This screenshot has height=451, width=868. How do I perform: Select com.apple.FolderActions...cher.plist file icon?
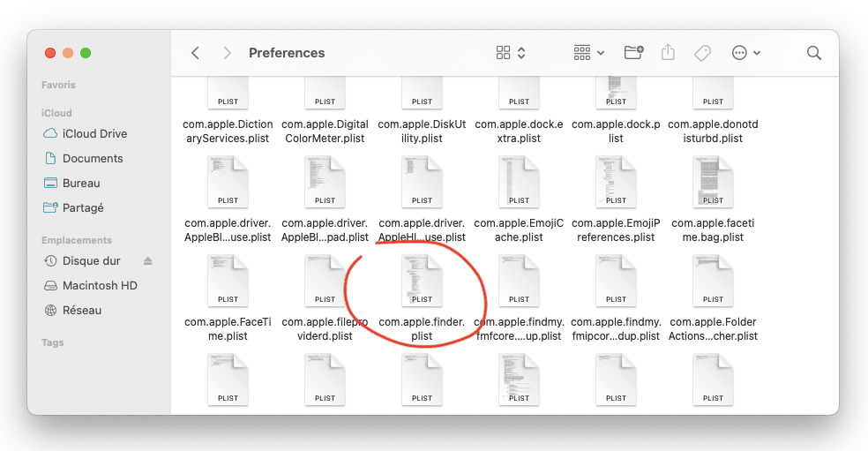click(713, 281)
